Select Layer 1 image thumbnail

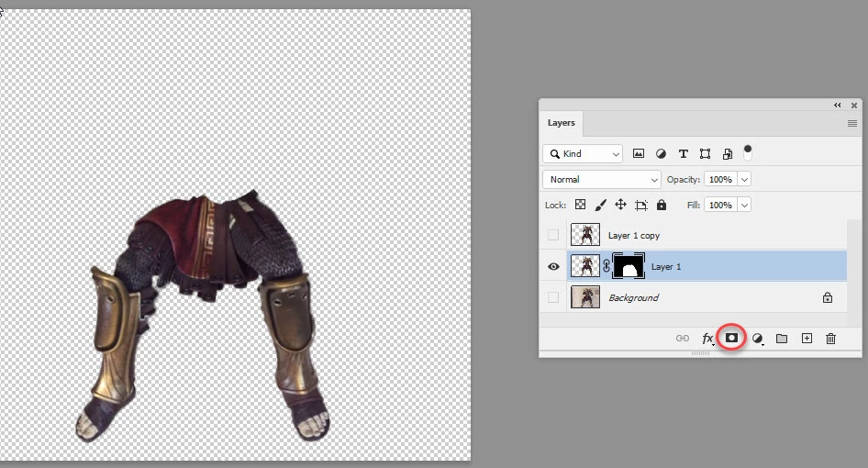(585, 266)
